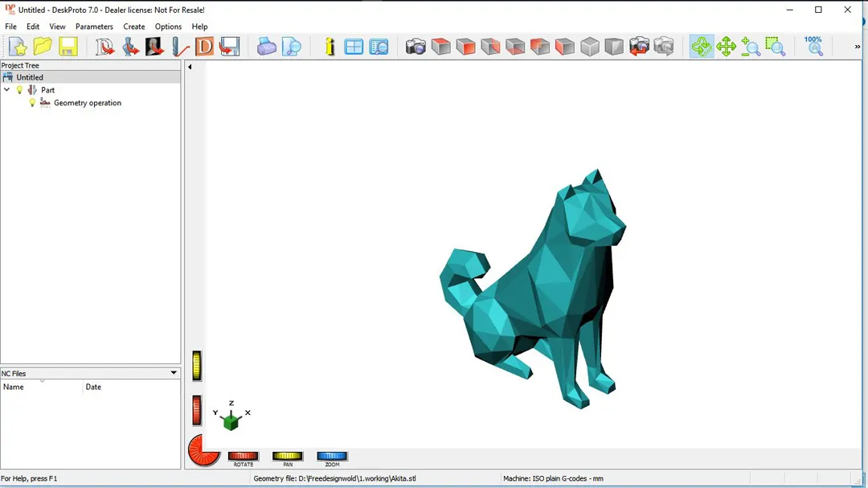This screenshot has width=868, height=488.
Task: Calculate toolpaths with the cutter icon
Action: [x=179, y=47]
